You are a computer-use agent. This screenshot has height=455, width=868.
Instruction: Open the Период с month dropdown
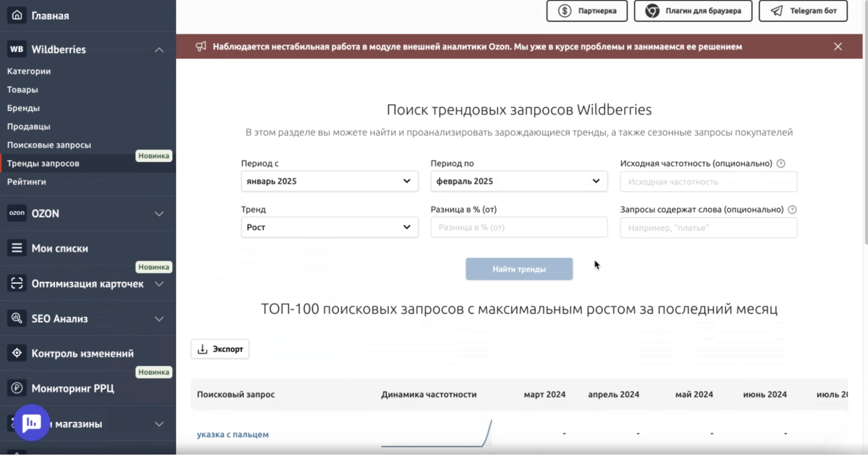click(x=329, y=181)
